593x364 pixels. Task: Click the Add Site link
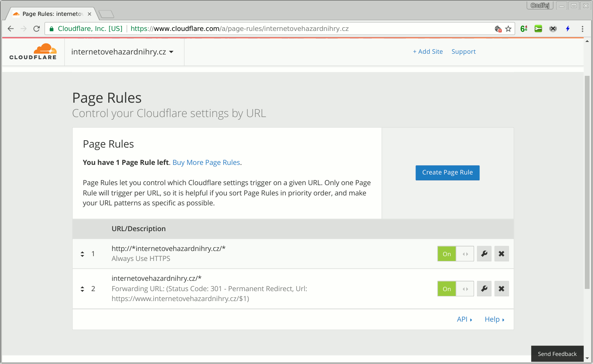(x=428, y=52)
